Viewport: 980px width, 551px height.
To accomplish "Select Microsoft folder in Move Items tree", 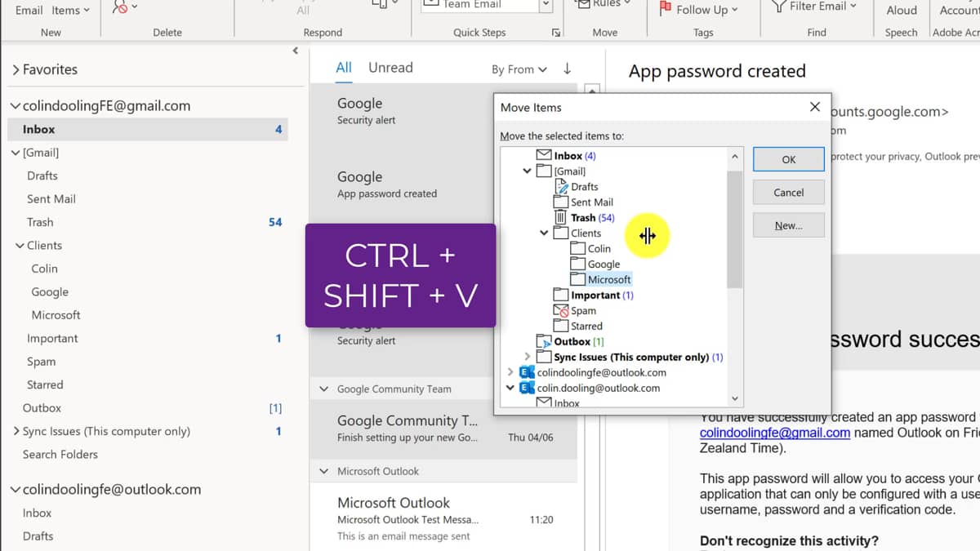I will tap(609, 279).
